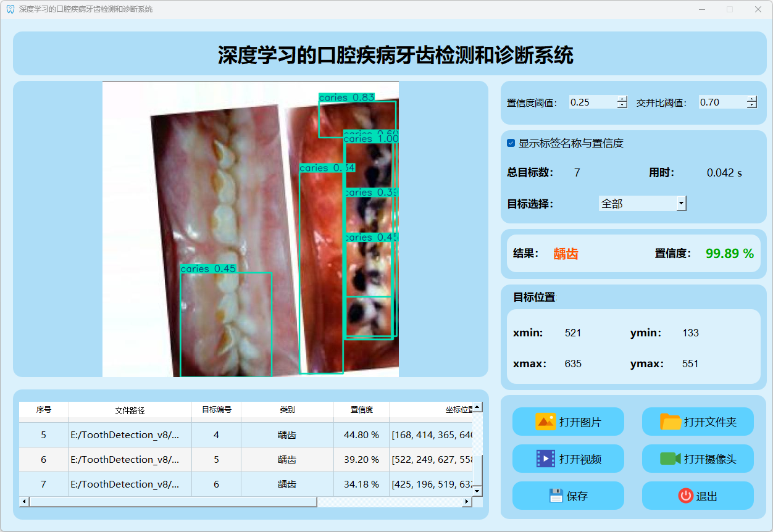Click the yellow folder icon for Open Folder

click(x=671, y=422)
